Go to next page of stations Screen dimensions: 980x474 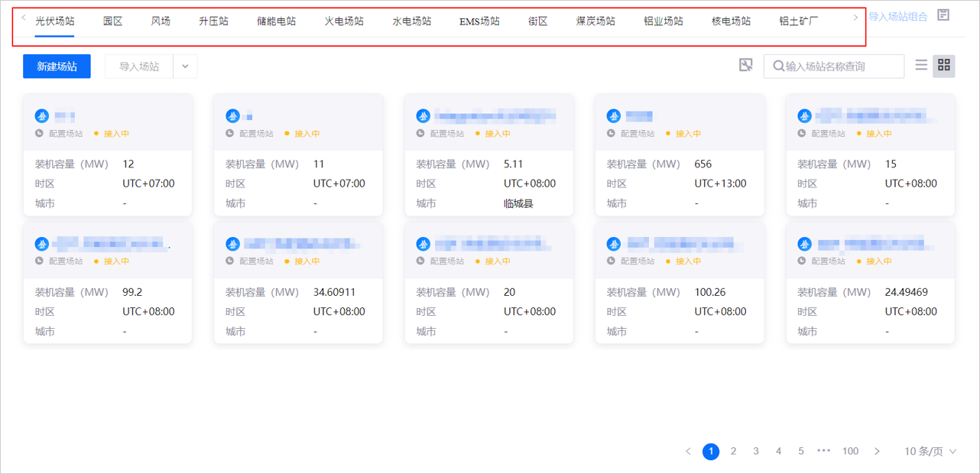click(877, 452)
